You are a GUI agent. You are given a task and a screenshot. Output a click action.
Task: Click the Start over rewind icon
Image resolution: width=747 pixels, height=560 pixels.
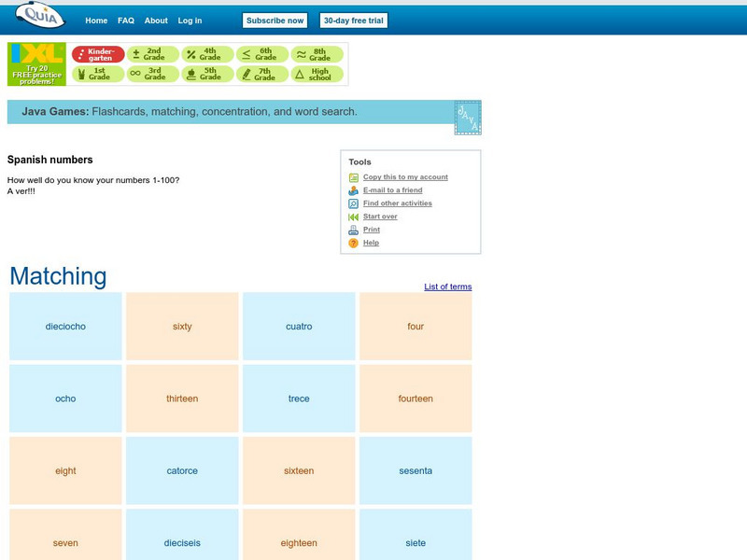[353, 217]
